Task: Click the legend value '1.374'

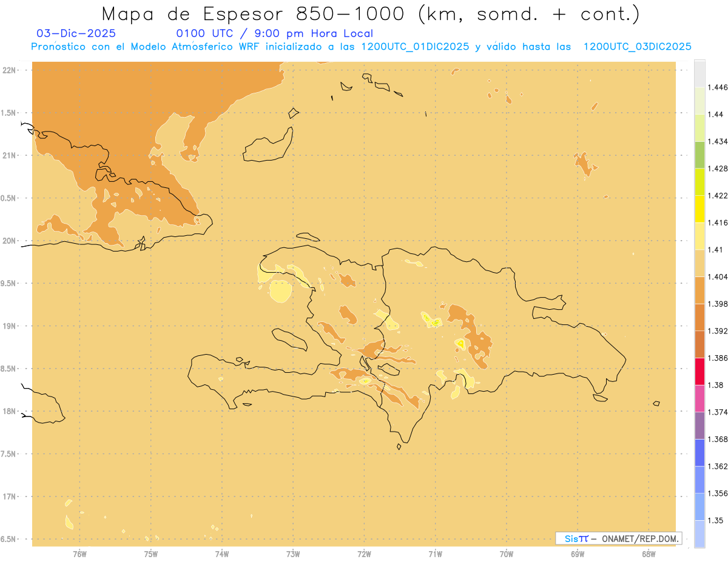Action: pos(718,412)
